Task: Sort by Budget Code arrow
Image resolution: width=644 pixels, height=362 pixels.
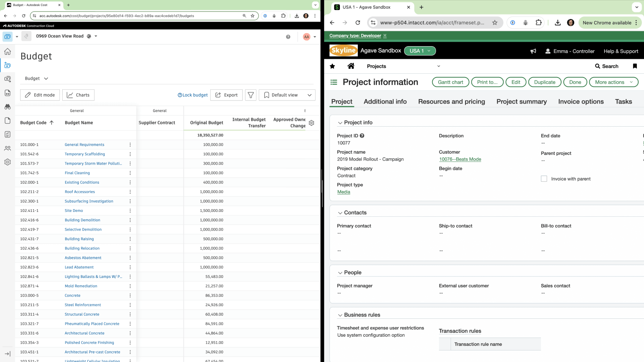Action: (x=51, y=123)
